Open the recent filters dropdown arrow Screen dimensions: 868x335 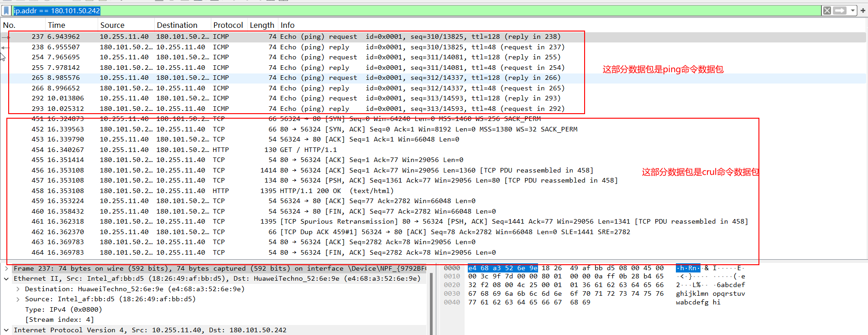tap(852, 10)
